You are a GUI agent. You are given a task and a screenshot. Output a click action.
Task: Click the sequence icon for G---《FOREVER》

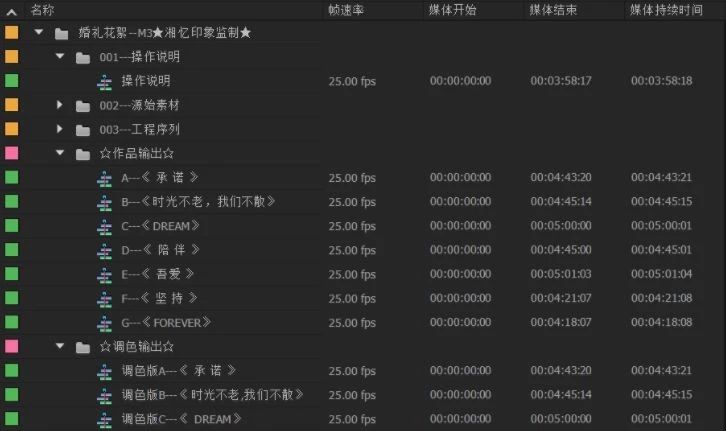pyautogui.click(x=105, y=323)
